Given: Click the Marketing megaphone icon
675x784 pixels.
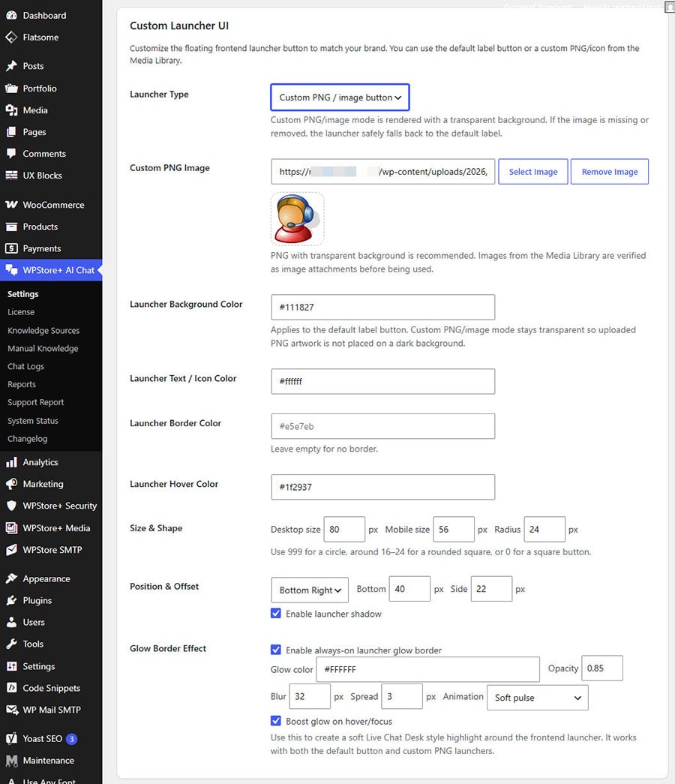Looking at the screenshot, I should [11, 484].
